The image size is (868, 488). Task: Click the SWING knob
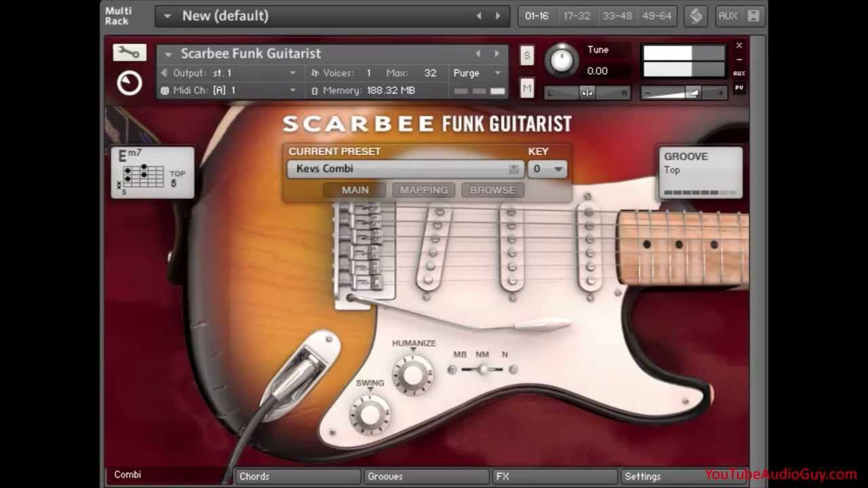(370, 413)
